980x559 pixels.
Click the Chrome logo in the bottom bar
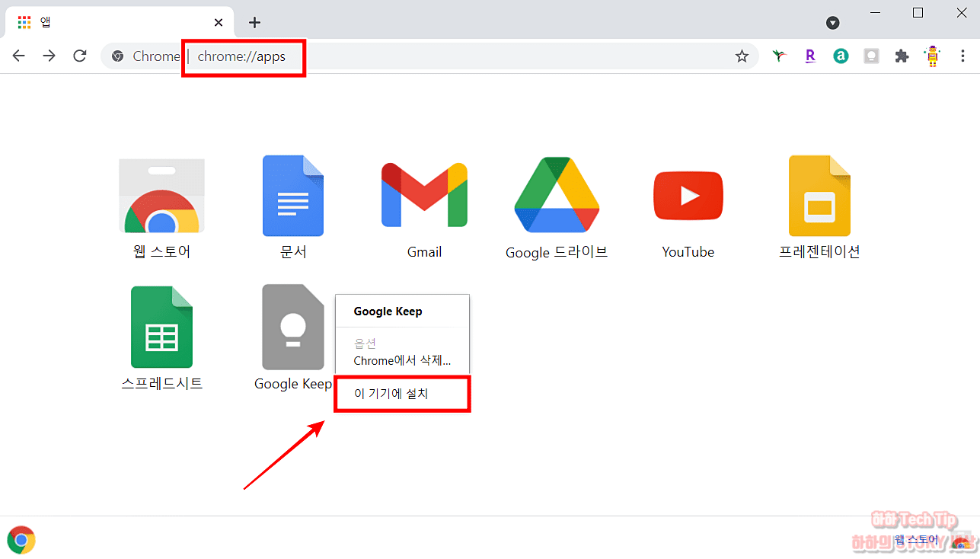pos(21,540)
